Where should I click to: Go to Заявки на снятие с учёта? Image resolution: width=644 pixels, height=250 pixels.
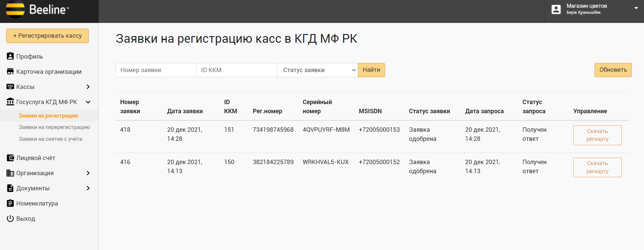point(50,139)
